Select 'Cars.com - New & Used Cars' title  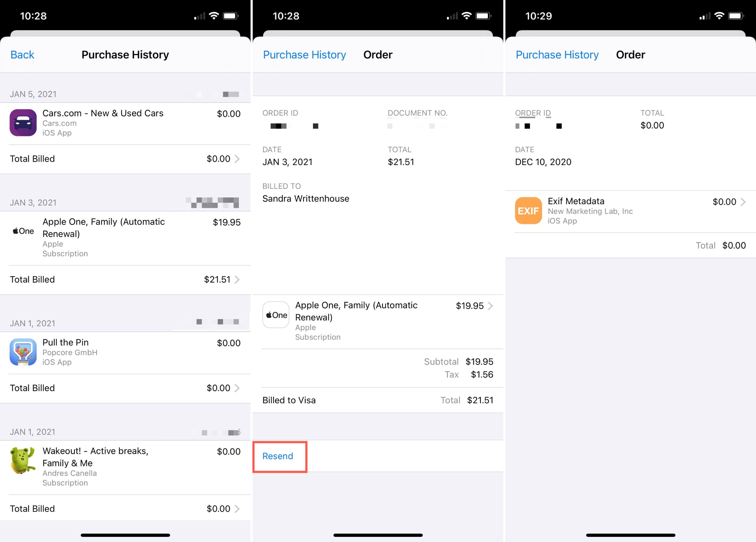click(103, 113)
